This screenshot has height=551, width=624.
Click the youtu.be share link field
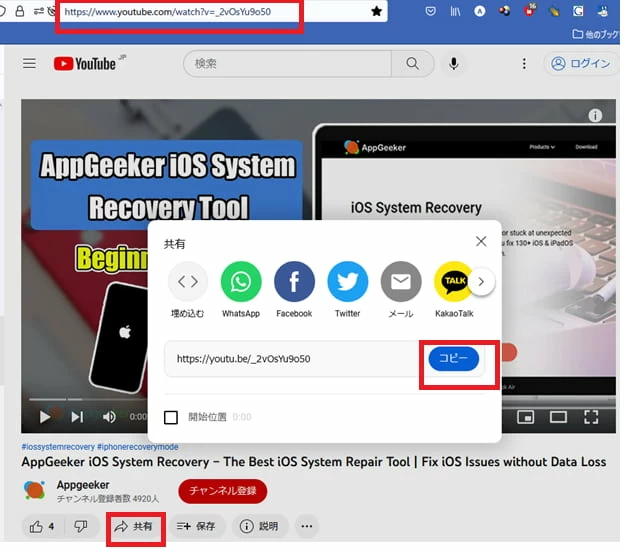(x=292, y=359)
